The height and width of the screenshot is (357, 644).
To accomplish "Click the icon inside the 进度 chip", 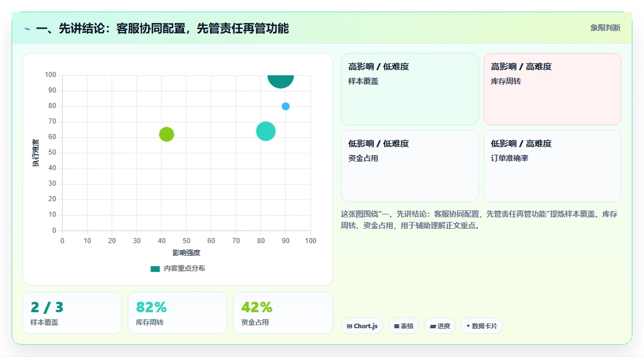I will 433,327.
